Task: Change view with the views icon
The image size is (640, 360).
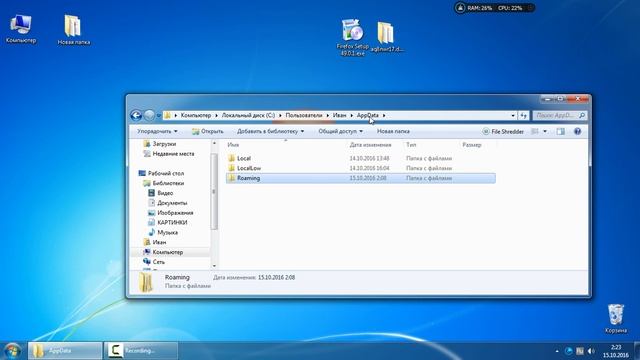Action: click(x=534, y=131)
